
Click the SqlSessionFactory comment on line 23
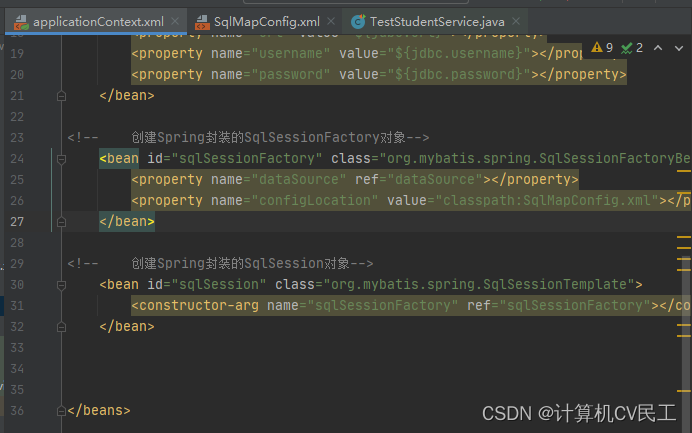click(248, 138)
